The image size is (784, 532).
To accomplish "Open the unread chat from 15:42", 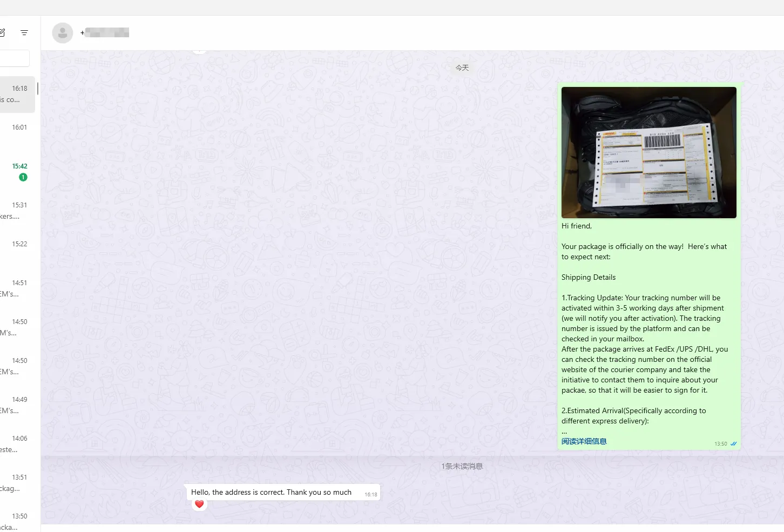I will [x=16, y=171].
